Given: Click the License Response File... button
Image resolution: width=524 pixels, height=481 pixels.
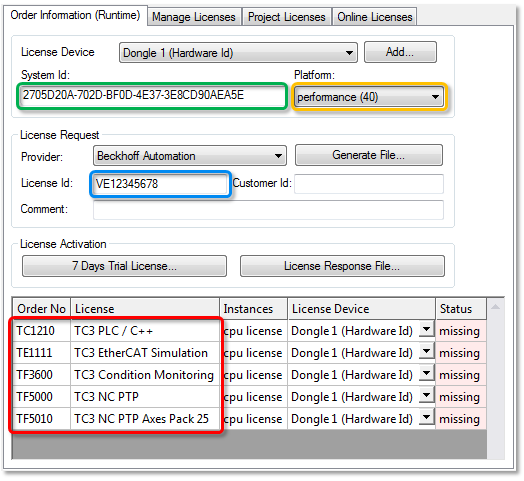Looking at the screenshot, I should 342,266.
